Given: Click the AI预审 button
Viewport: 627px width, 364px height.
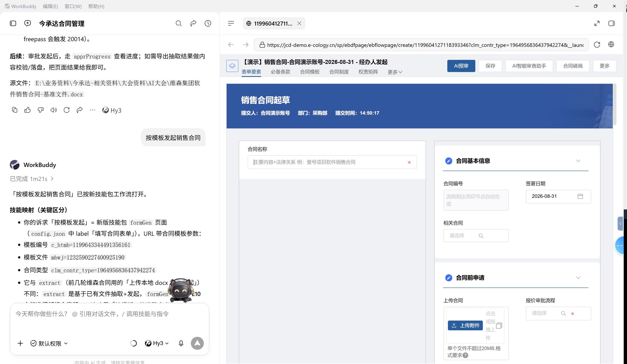Looking at the screenshot, I should [x=461, y=66].
